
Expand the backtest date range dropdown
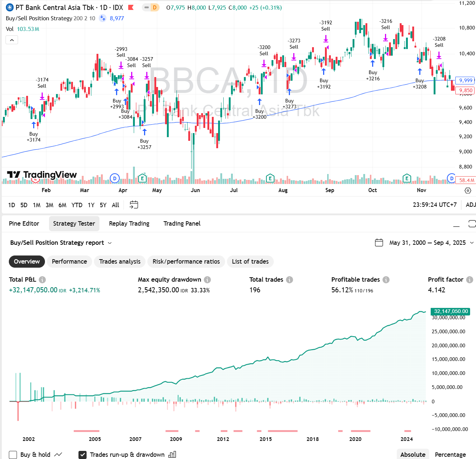(472, 243)
